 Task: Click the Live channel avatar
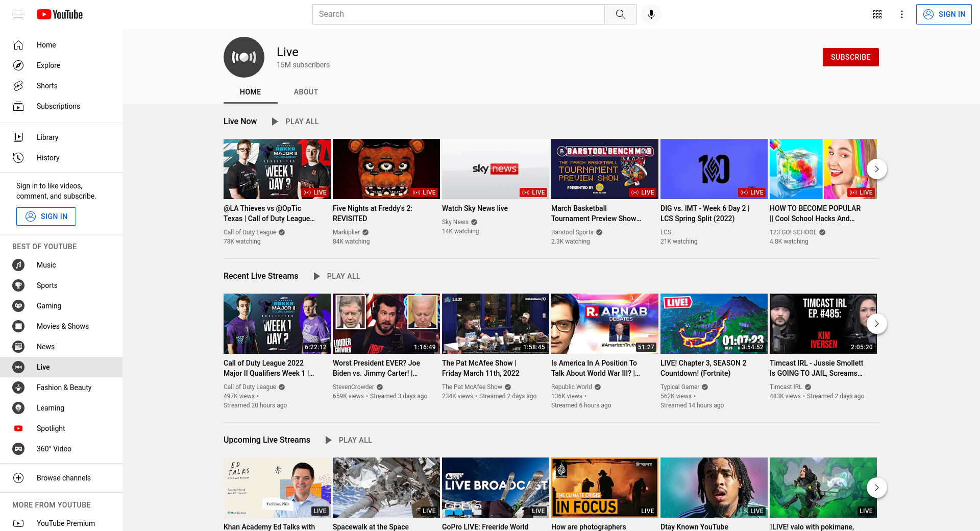tap(244, 57)
